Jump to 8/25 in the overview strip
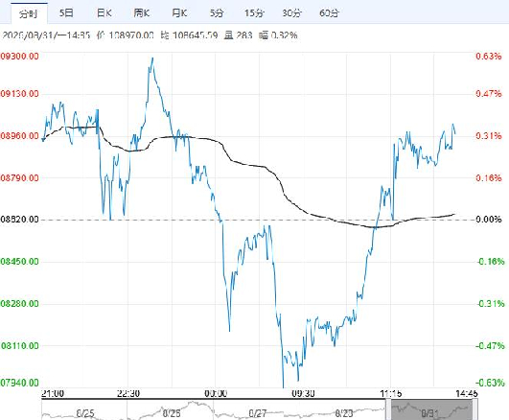The width and height of the screenshot is (509, 420). [85, 413]
